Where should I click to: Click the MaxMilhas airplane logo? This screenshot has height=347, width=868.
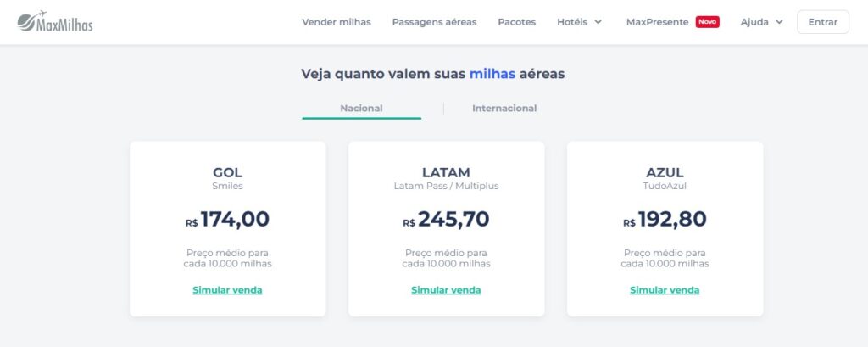tap(54, 22)
